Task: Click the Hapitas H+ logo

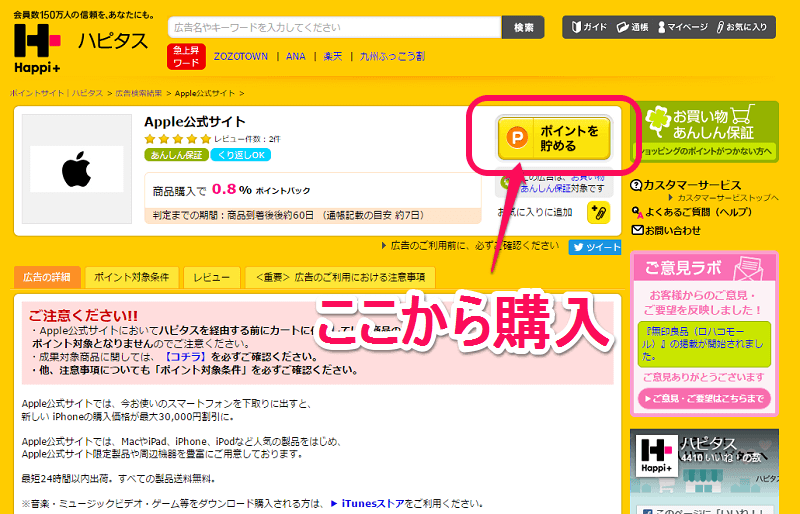Action: (37, 48)
